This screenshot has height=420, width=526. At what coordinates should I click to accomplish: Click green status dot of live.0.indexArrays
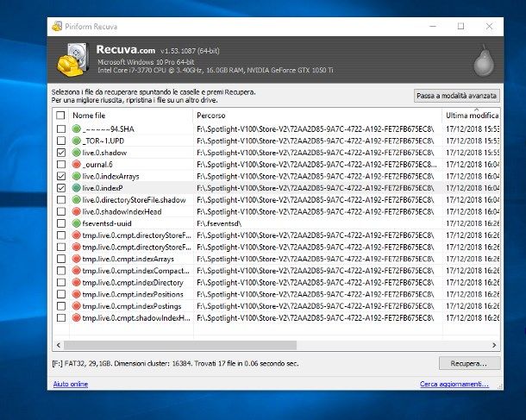77,176
